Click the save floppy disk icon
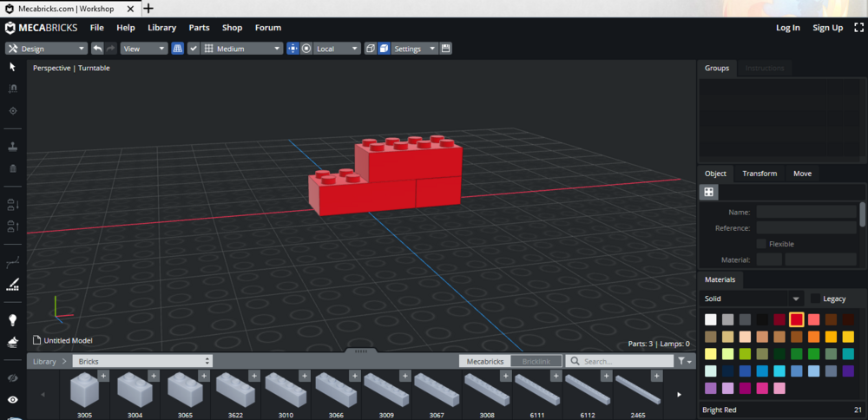This screenshot has height=420, width=868. 445,49
